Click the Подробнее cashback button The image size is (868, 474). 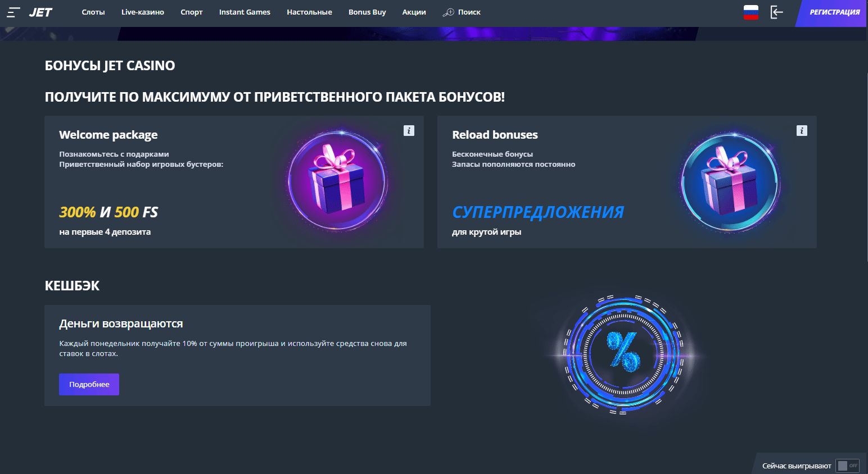point(89,384)
